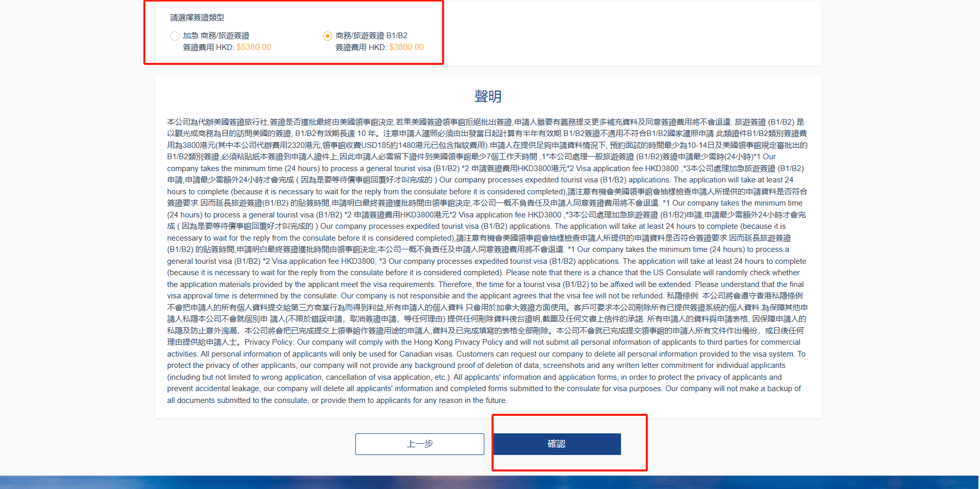The height and width of the screenshot is (489, 980).
Task: Click the 聲明 declaration heading
Action: pos(487,96)
